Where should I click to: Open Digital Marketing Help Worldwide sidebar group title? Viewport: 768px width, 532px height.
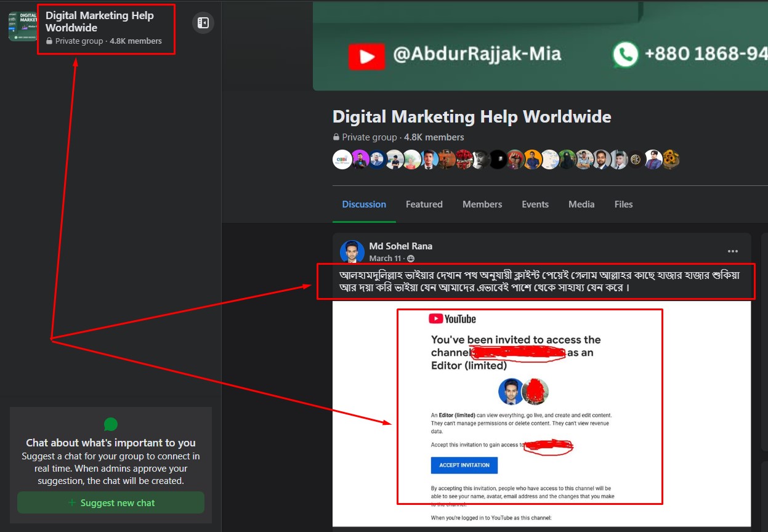coord(100,22)
